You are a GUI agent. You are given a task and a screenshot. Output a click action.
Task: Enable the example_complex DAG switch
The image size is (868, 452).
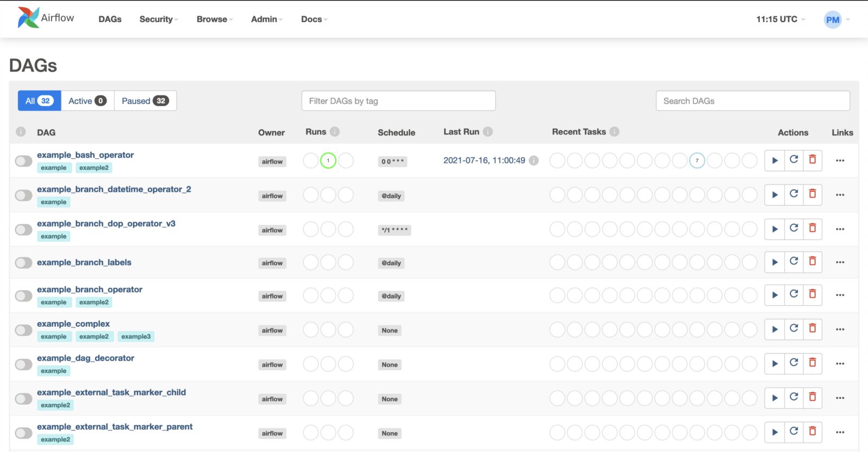click(x=24, y=330)
